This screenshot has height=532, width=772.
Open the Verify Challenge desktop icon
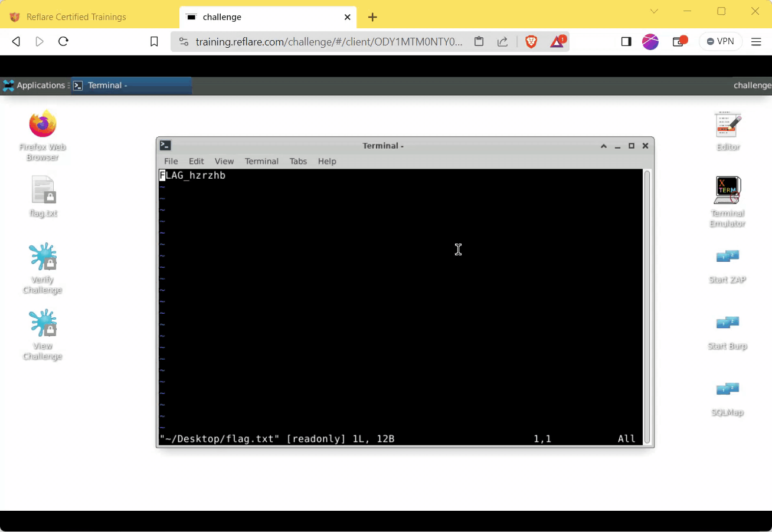tap(42, 268)
